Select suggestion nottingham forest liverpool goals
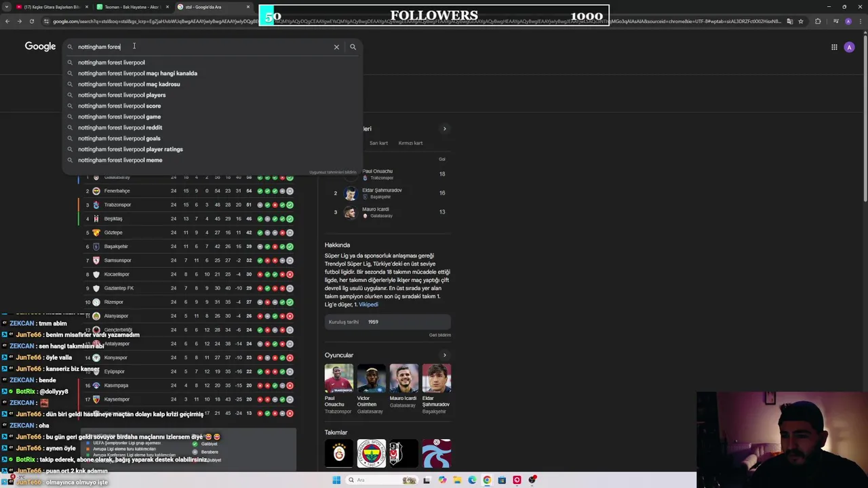Image resolution: width=868 pixels, height=488 pixels. click(212, 138)
